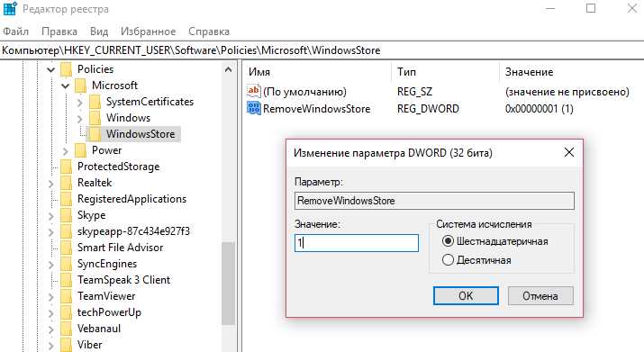Click the 0x00000001 (1) data cell
644x352 pixels.
539,109
